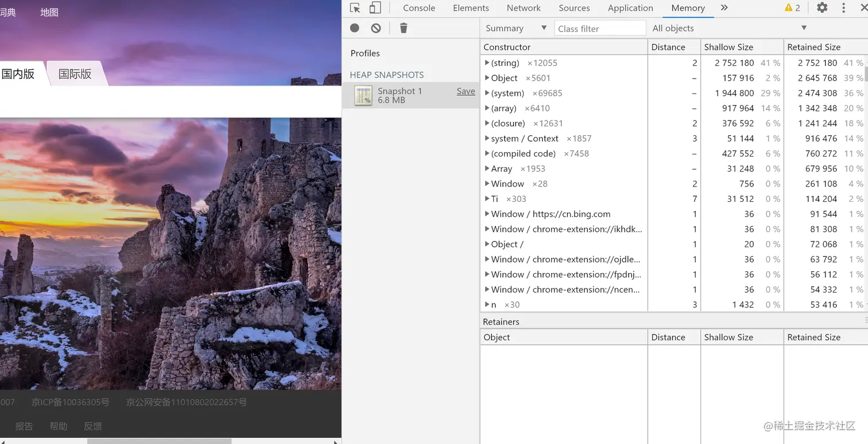The width and height of the screenshot is (868, 444).
Task: Expand the (array) constructor row
Action: tap(487, 108)
